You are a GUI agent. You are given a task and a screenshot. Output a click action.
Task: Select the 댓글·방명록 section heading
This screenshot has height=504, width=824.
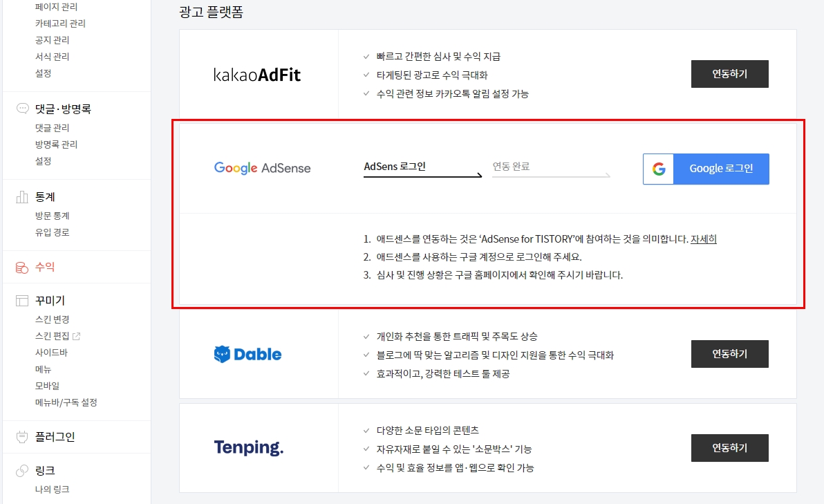pos(63,109)
